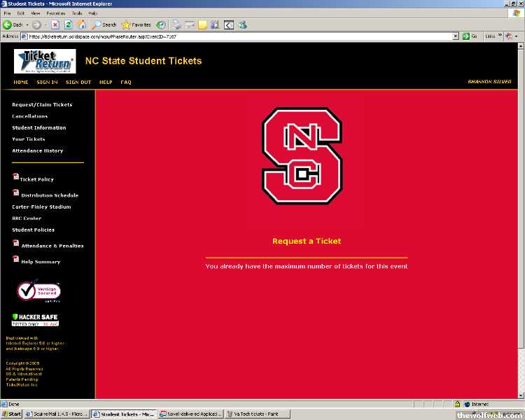Open the Favorites menu

[x=56, y=13]
